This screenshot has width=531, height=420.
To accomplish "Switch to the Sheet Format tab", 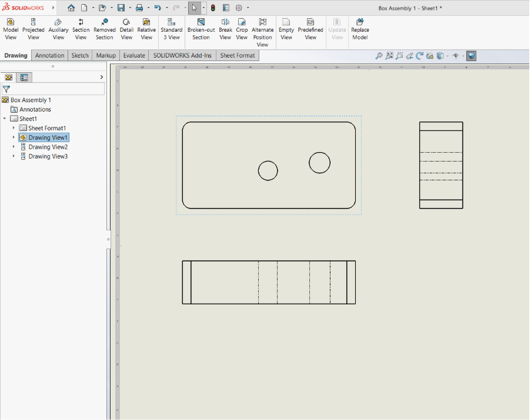I will coord(238,55).
